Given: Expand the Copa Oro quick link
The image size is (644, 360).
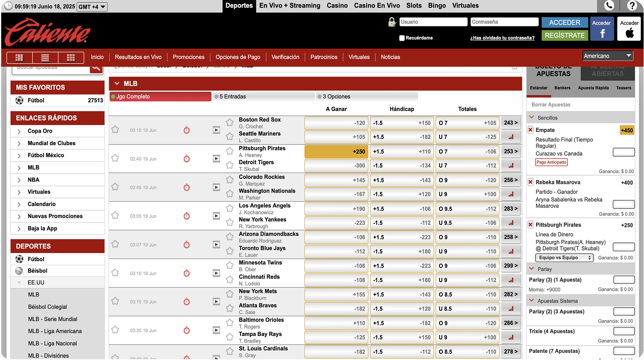Looking at the screenshot, I should (19, 131).
